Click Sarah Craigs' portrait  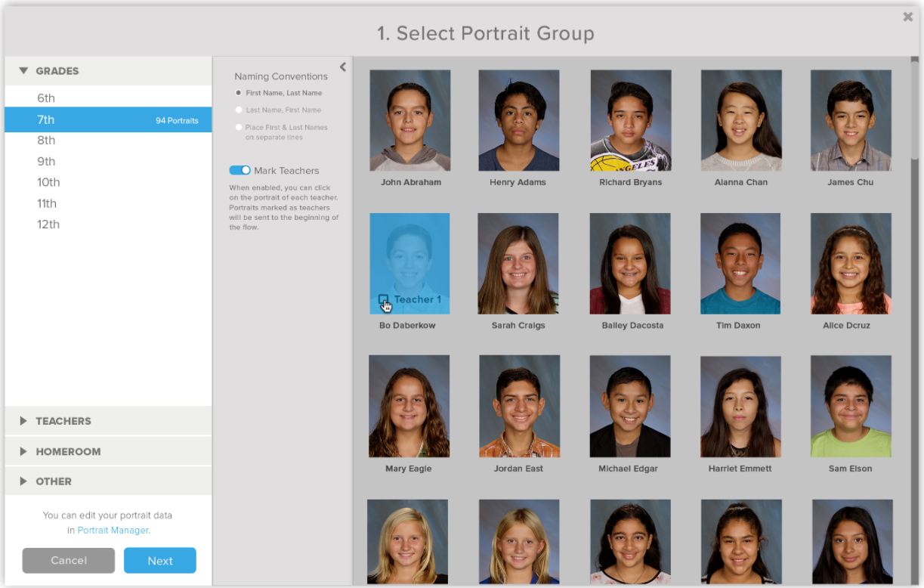518,263
